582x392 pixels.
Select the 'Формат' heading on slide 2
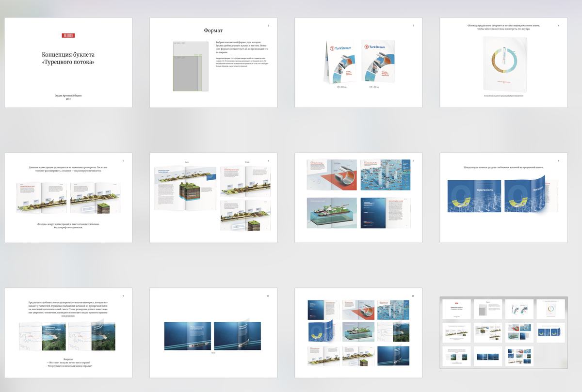(213, 31)
